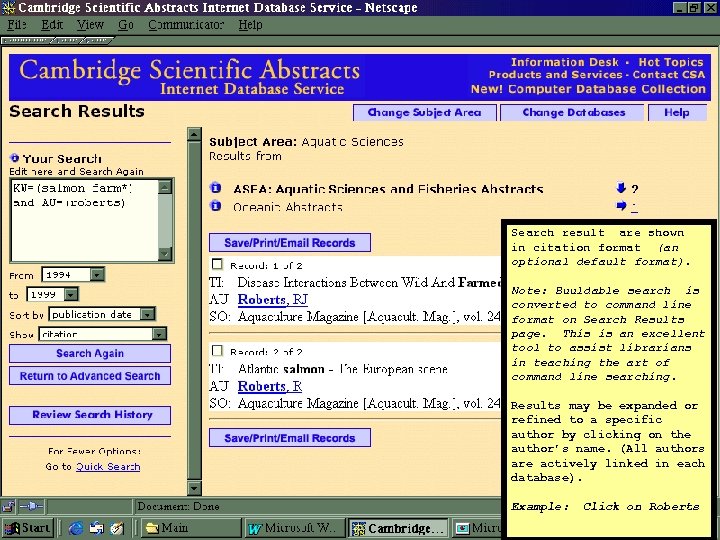
Task: Open the Windows Start menu
Action: (x=28, y=528)
